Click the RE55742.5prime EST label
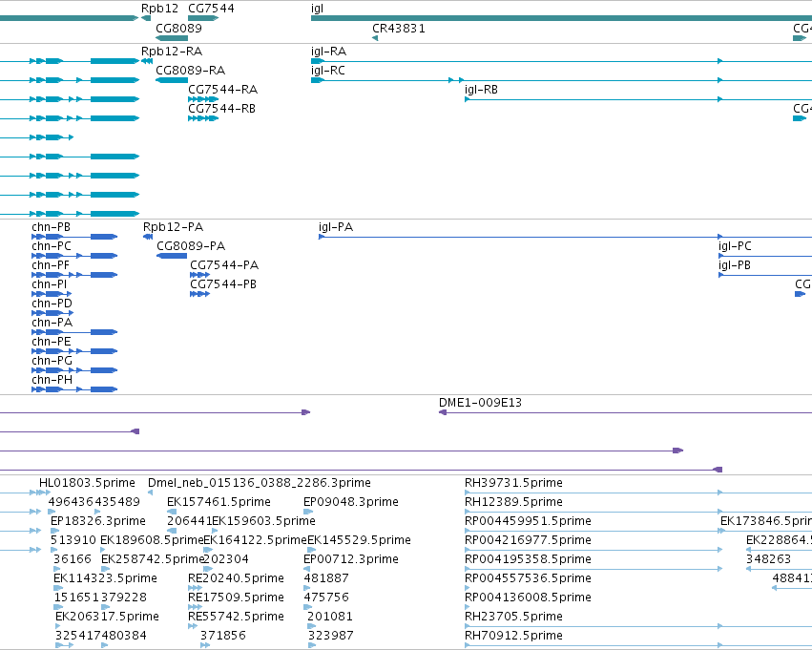Image resolution: width=812 pixels, height=650 pixels. pyautogui.click(x=236, y=617)
